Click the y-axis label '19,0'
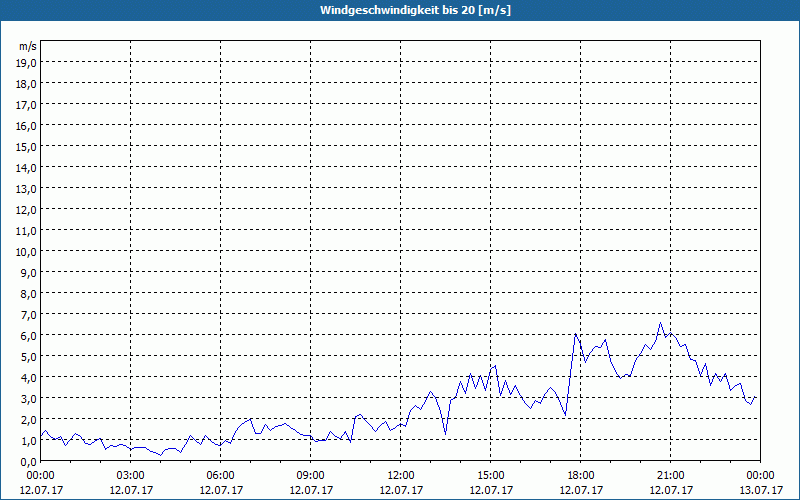This screenshot has width=800, height=500. point(28,62)
